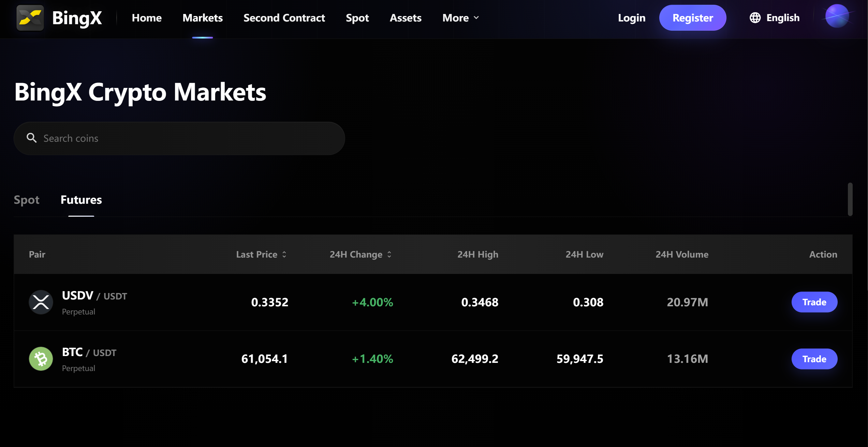Click the 24H Low column header

coord(585,255)
